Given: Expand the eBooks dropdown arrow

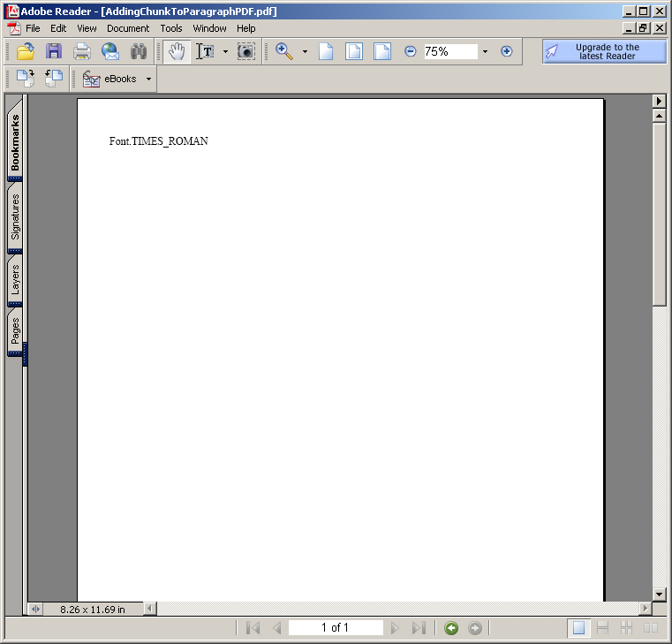Looking at the screenshot, I should (148, 79).
